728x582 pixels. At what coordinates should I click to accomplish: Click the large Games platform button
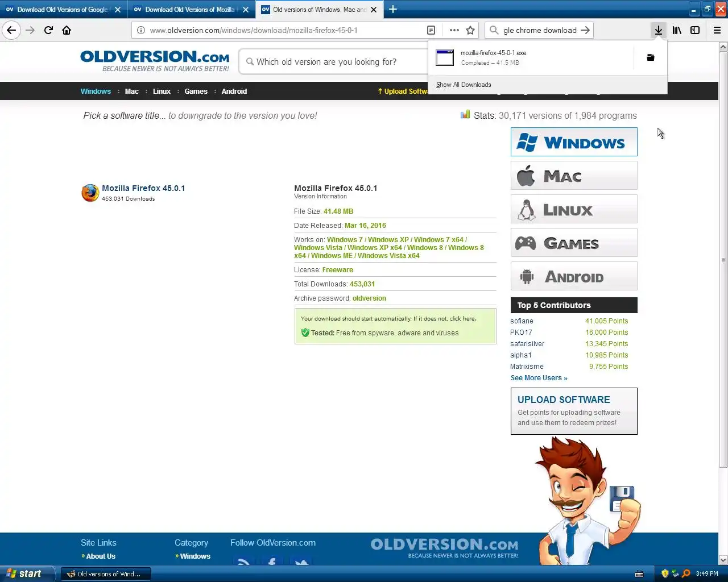[x=574, y=243]
